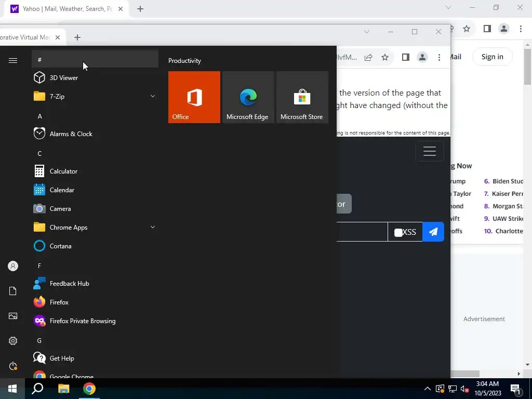The height and width of the screenshot is (399, 532).
Task: Open the inner page hamburger menu button
Action: pos(430,151)
